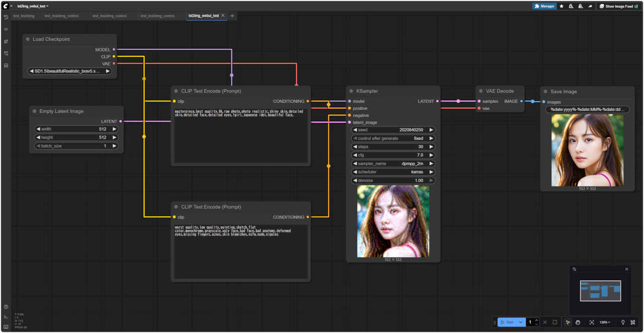Click the share arrow icon in top bar
The height and width of the screenshot is (333, 644).
[590, 6]
